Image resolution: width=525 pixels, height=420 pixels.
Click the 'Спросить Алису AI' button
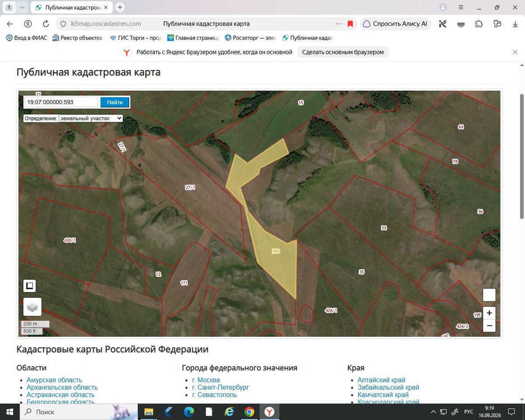(x=395, y=24)
